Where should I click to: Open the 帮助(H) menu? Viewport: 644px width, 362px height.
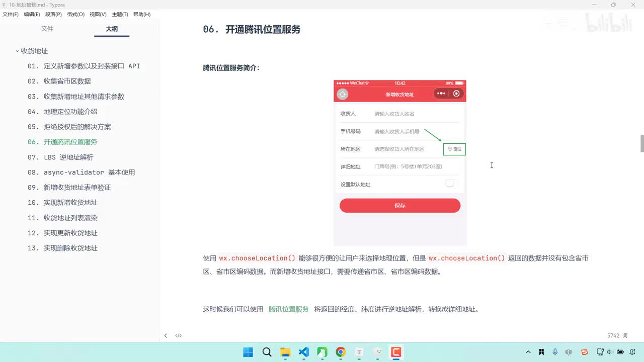[142, 14]
